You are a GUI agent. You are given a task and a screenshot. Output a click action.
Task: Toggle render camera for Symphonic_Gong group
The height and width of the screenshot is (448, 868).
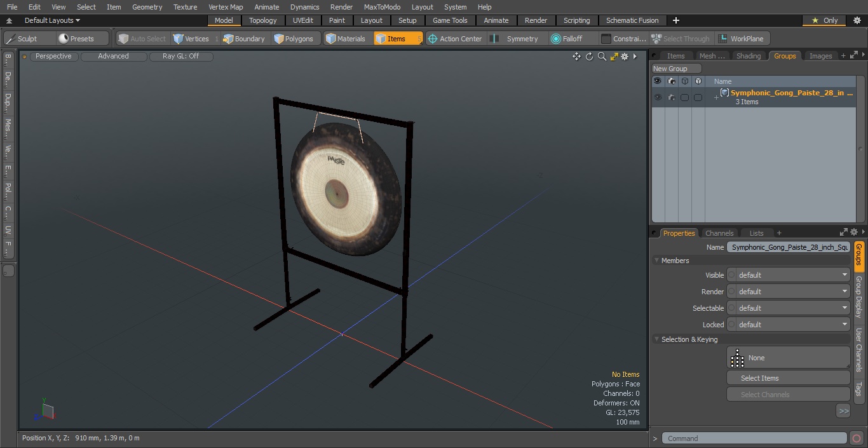(672, 97)
